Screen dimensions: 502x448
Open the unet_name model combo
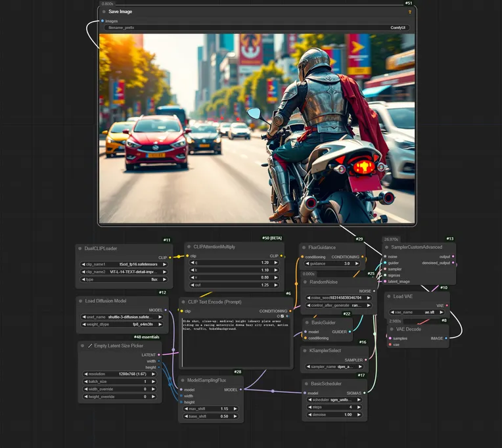(x=122, y=317)
